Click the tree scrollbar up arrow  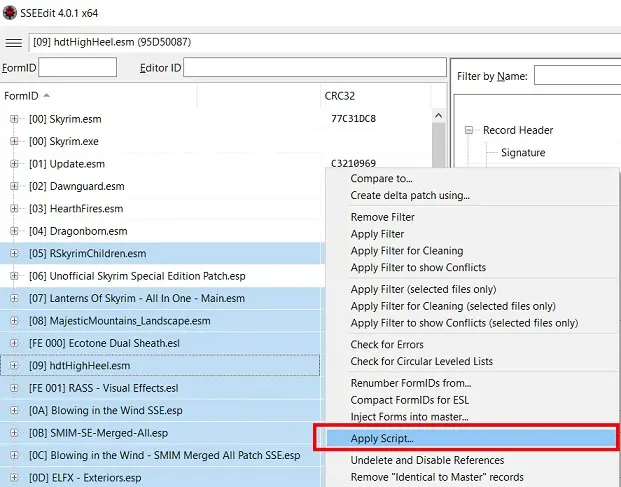coord(438,116)
